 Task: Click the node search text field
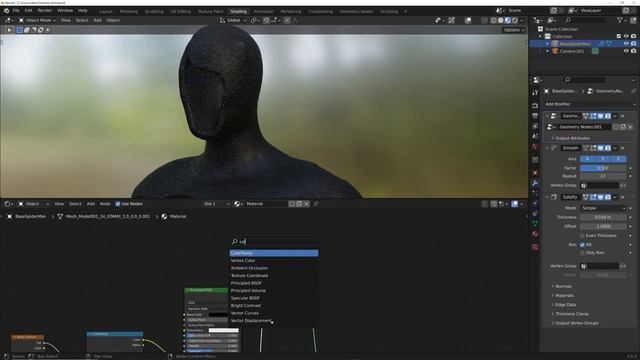[274, 242]
